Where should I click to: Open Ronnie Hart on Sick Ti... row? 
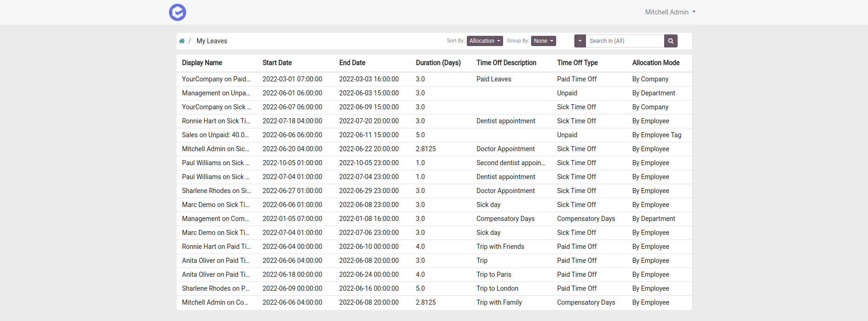(434, 121)
